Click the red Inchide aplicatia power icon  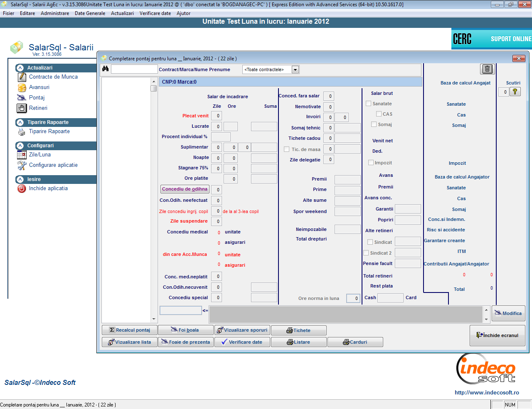22,188
